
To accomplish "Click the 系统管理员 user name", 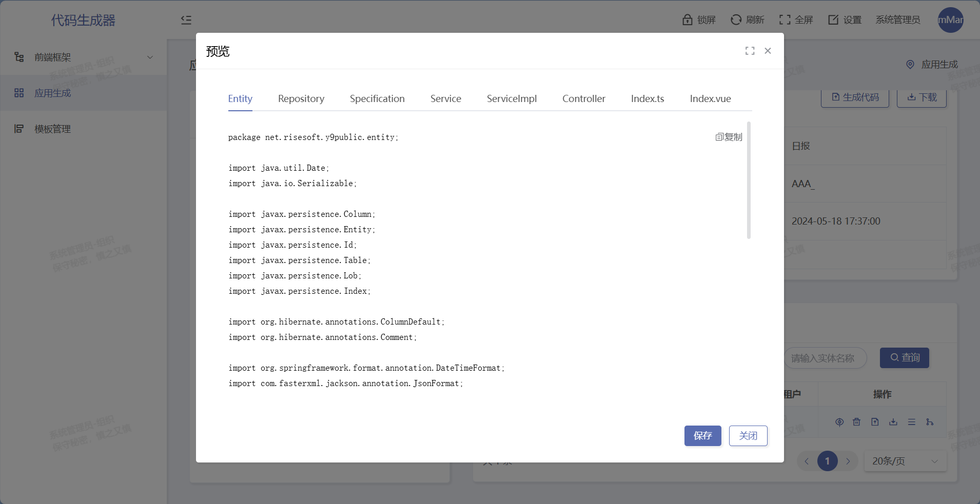I will click(898, 19).
